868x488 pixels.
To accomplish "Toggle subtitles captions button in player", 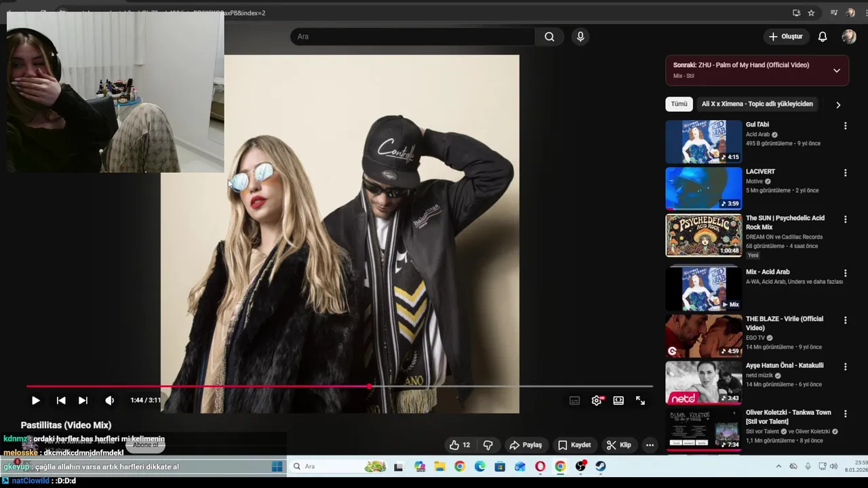I will pos(574,401).
